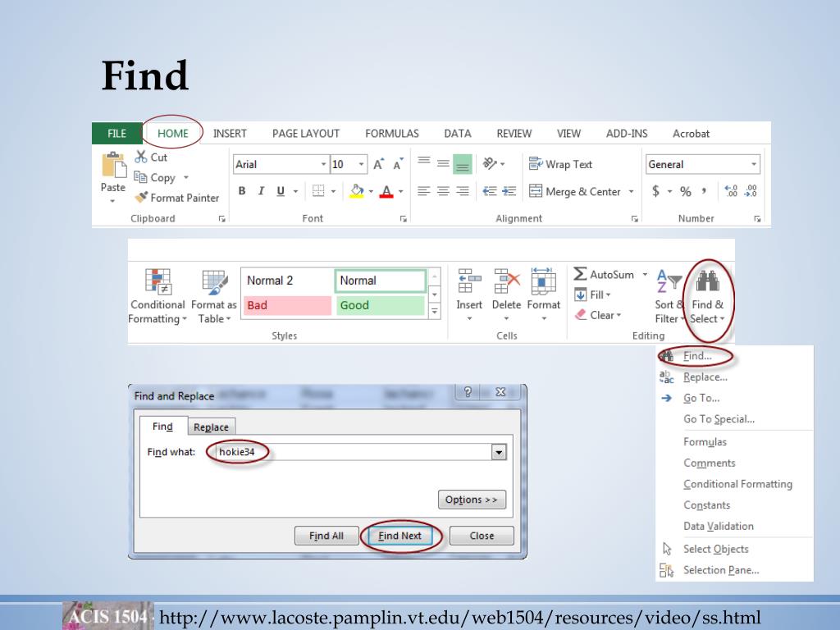Toggle Bold formatting
This screenshot has width=840, height=630.
coord(242,190)
